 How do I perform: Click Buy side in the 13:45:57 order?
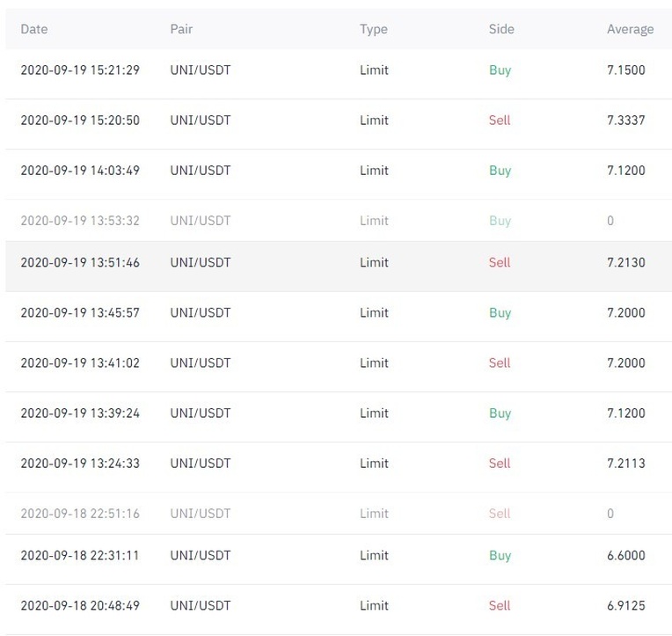[500, 312]
